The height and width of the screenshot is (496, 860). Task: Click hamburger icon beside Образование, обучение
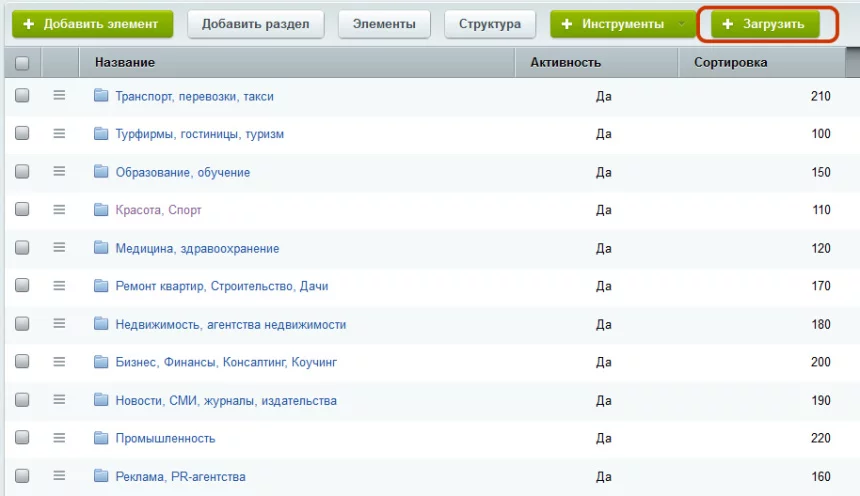click(59, 172)
